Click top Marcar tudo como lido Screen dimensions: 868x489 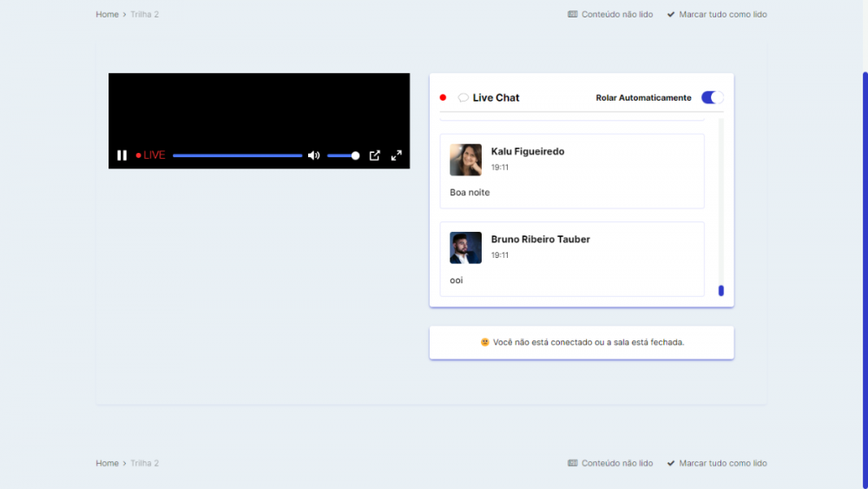(717, 15)
